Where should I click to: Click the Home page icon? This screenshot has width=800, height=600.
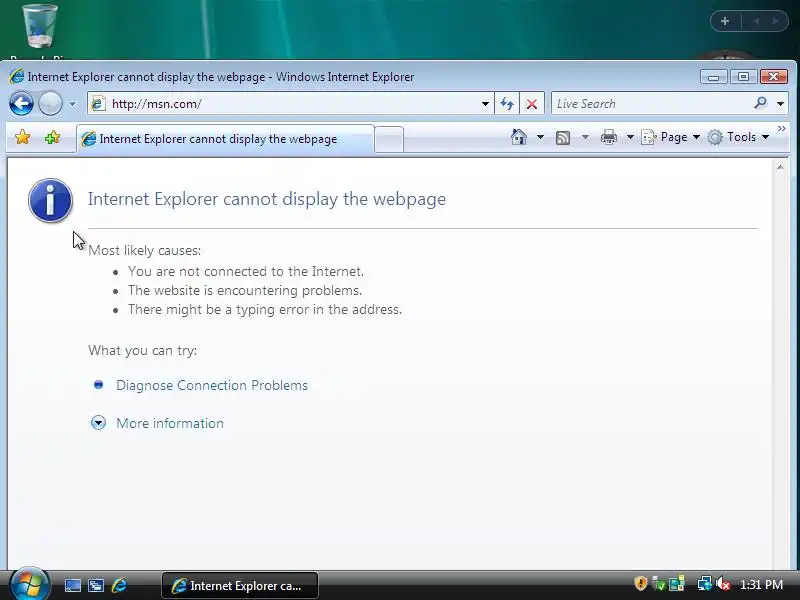tap(519, 137)
